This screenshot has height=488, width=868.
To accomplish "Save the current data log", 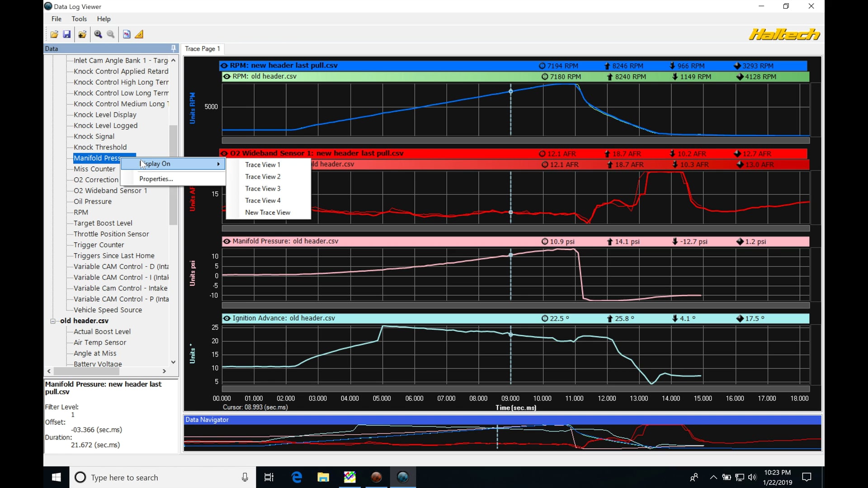I will click(66, 34).
